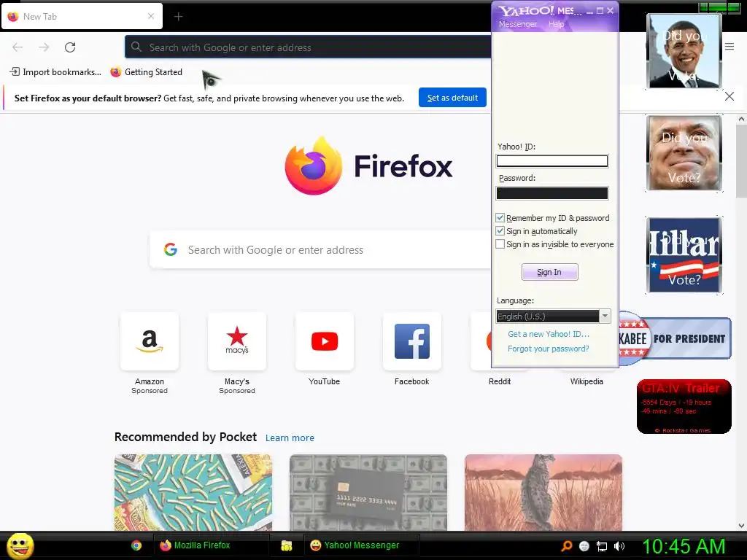Open the Amazon shortcut tile

point(150,341)
